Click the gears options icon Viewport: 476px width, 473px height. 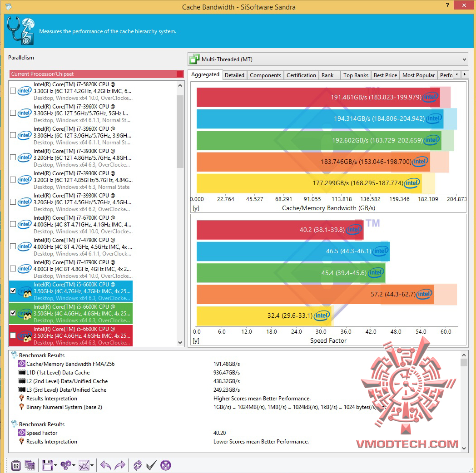click(x=65, y=465)
